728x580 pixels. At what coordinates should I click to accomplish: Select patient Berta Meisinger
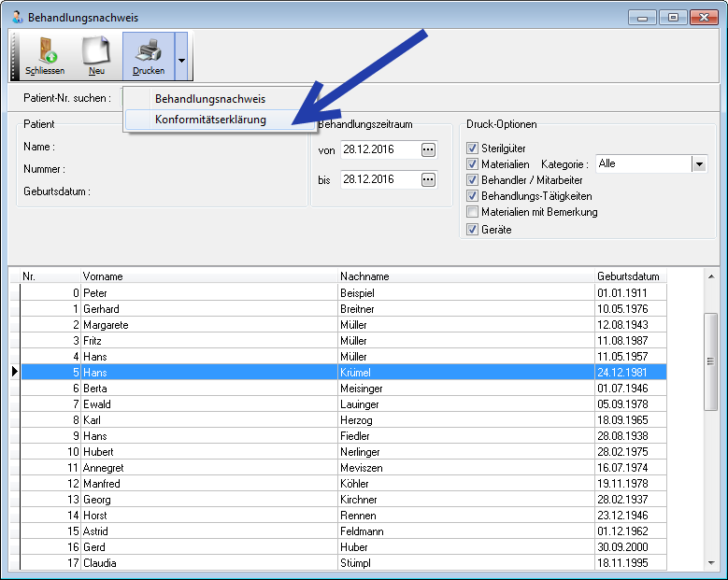tap(344, 388)
